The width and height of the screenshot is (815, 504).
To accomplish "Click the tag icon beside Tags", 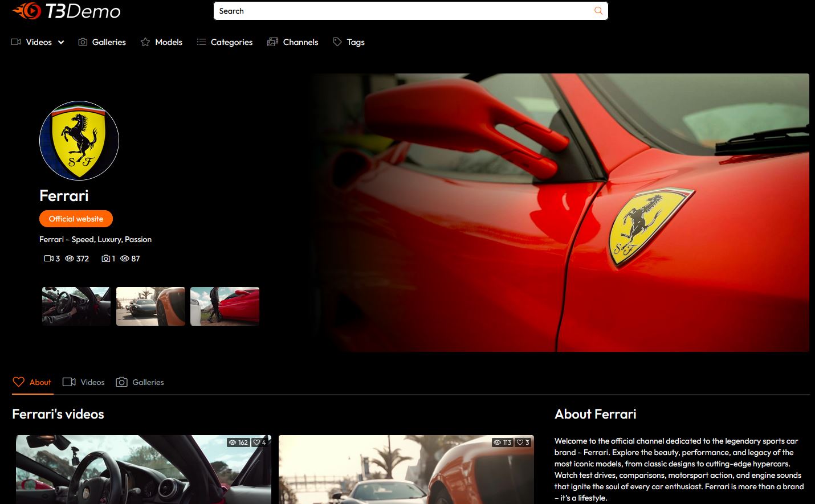I will coord(337,42).
